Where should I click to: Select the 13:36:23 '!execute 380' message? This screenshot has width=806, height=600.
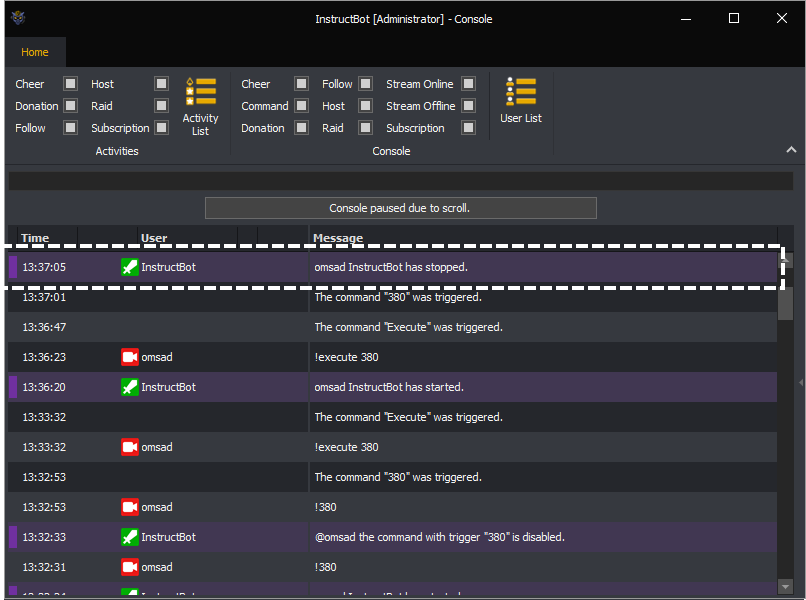(346, 357)
